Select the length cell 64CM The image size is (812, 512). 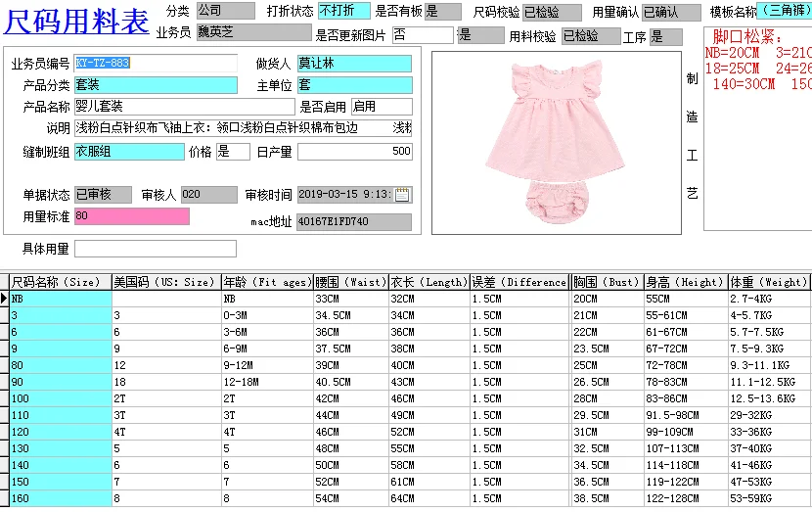click(x=429, y=498)
